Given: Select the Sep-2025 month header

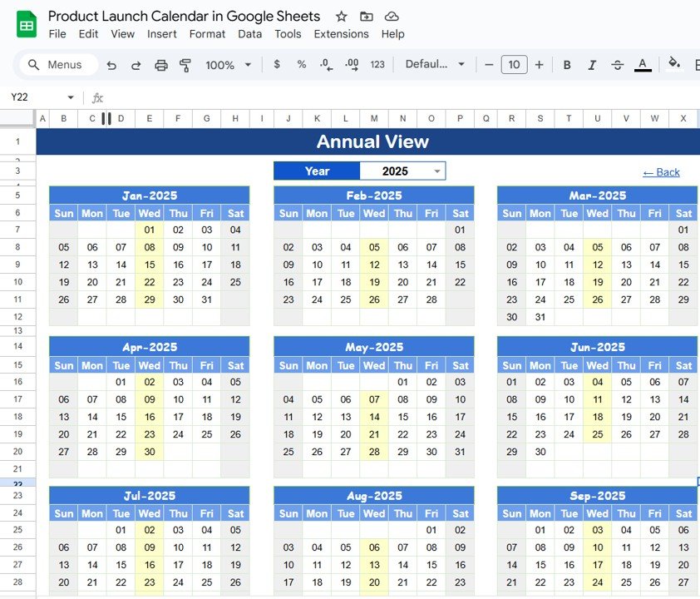Looking at the screenshot, I should pos(597,496).
